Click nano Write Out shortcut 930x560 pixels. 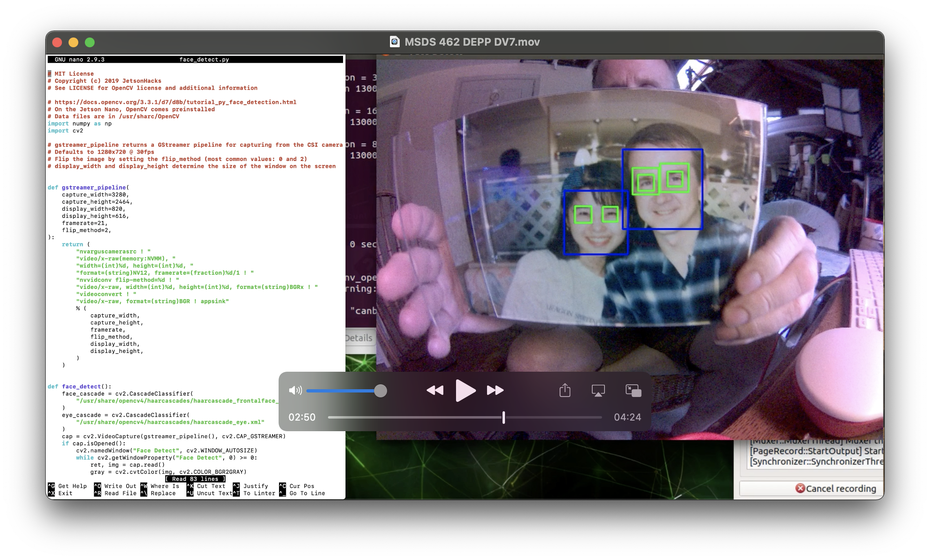coord(115,486)
